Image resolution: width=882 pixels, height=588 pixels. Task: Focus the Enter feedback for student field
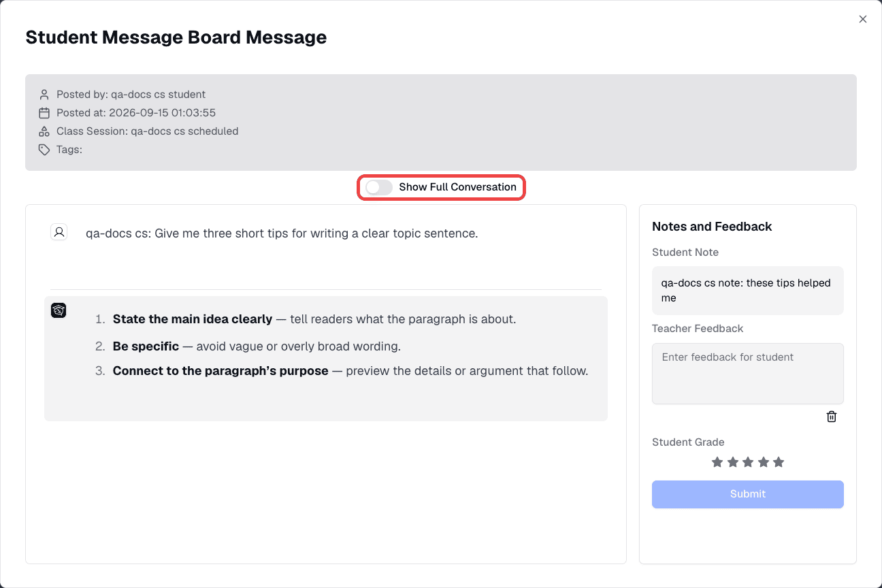748,374
